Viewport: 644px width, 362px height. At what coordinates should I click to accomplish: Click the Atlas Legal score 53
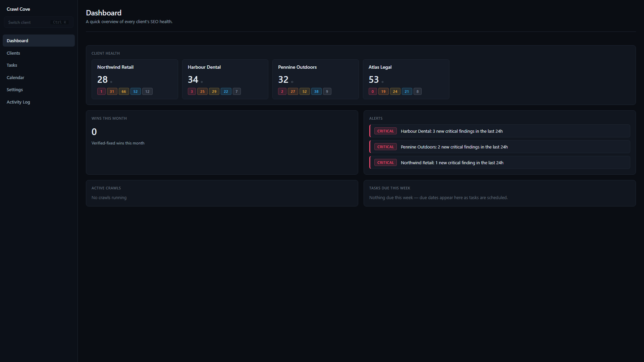click(374, 79)
